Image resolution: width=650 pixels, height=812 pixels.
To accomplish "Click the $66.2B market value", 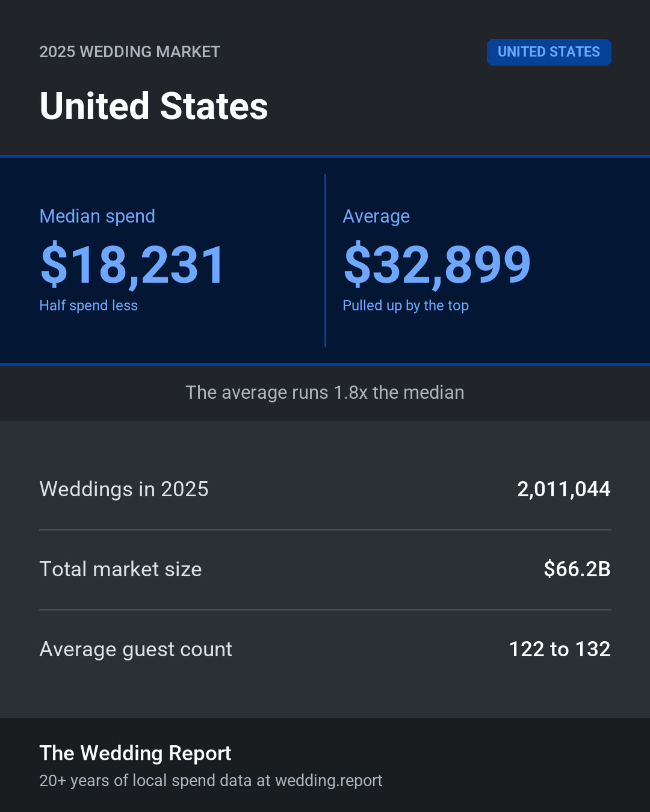I will [577, 569].
